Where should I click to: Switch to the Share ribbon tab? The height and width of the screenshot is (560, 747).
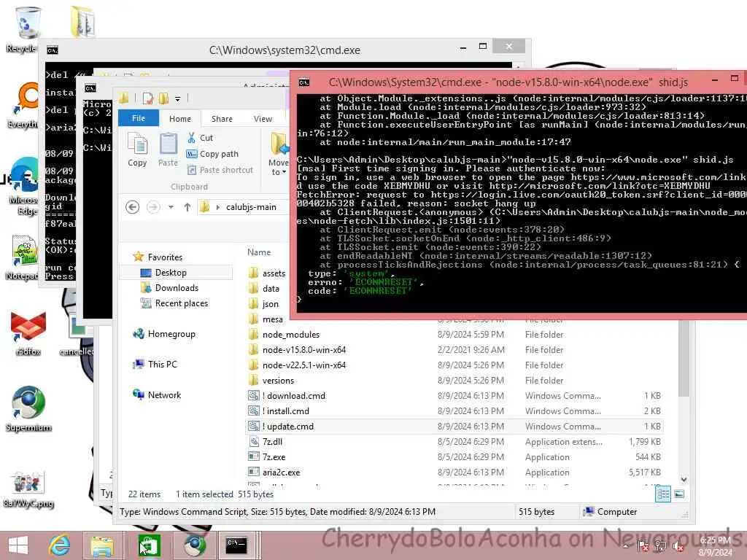pos(222,119)
